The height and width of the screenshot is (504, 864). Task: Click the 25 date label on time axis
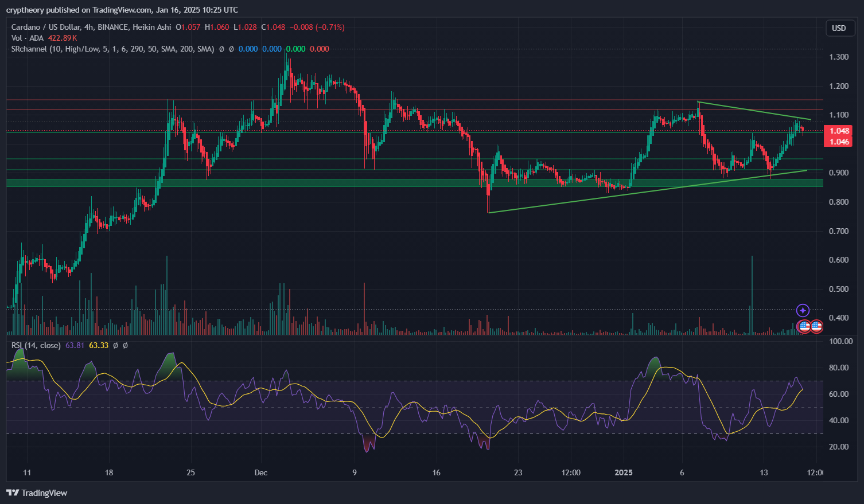click(190, 473)
